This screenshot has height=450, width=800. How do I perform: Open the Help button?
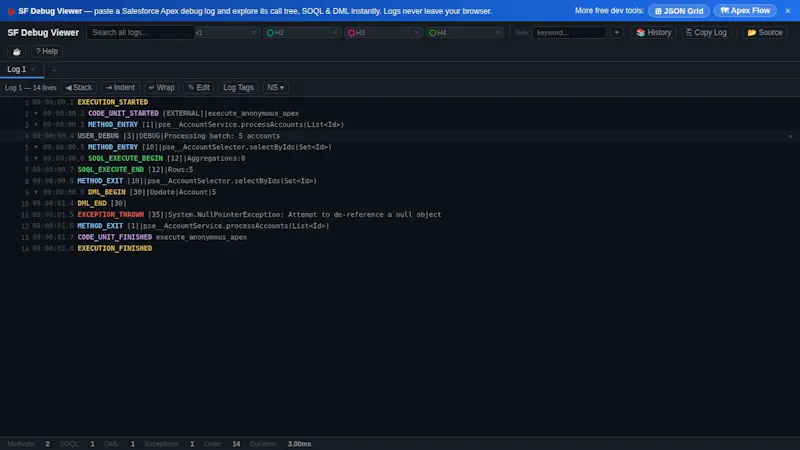click(x=46, y=52)
